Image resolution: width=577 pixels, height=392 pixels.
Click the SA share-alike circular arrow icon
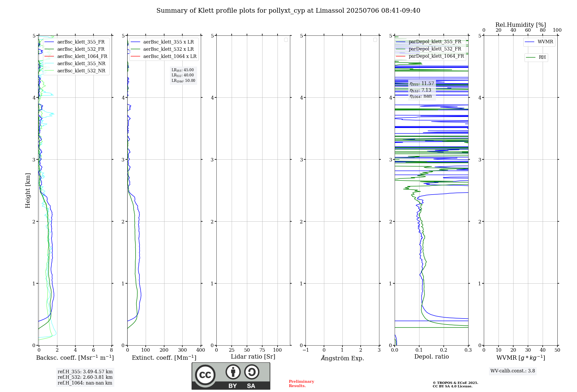click(252, 372)
